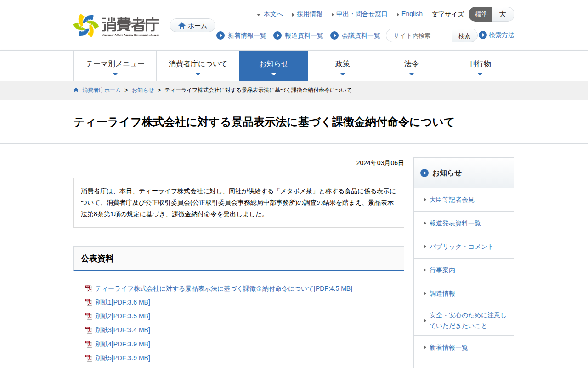Set text size to 標準
Viewport: 588px width, 368px height.
click(481, 14)
